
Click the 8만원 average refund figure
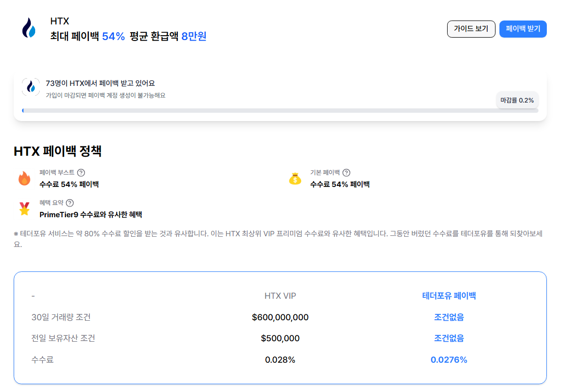pyautogui.click(x=194, y=36)
